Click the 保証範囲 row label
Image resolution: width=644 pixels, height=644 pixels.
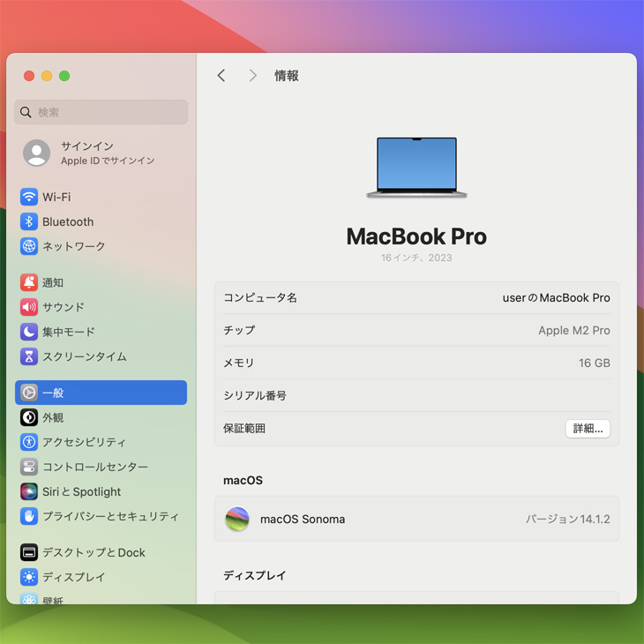244,429
